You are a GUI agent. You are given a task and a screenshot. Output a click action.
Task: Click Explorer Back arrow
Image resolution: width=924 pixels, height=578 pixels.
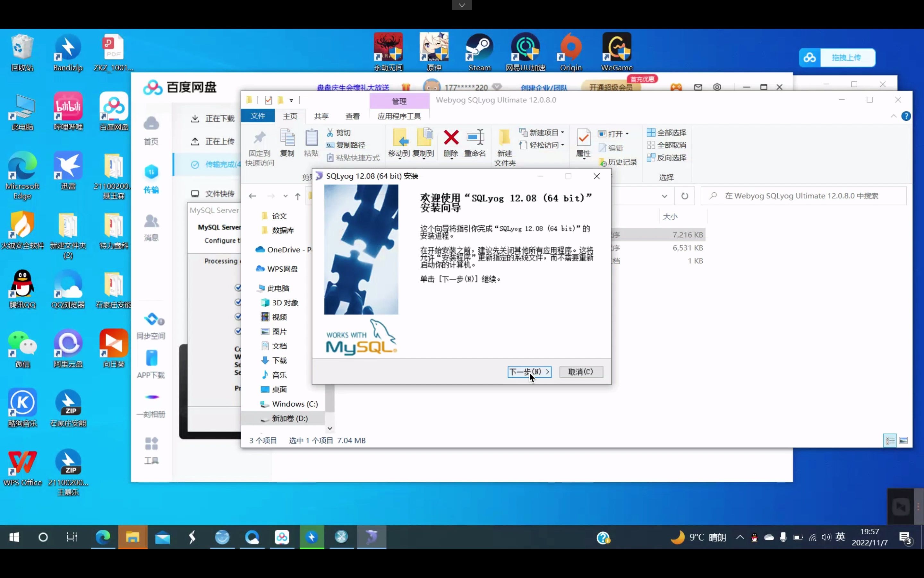(252, 196)
